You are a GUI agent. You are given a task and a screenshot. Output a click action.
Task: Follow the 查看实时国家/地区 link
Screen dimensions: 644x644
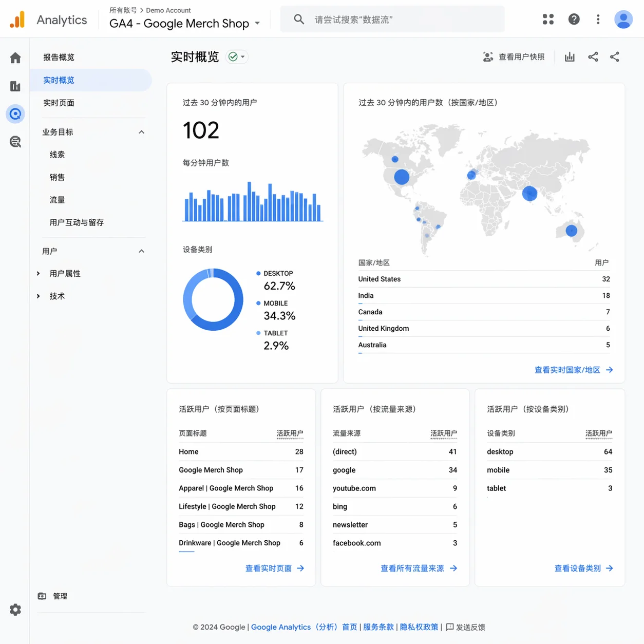567,370
